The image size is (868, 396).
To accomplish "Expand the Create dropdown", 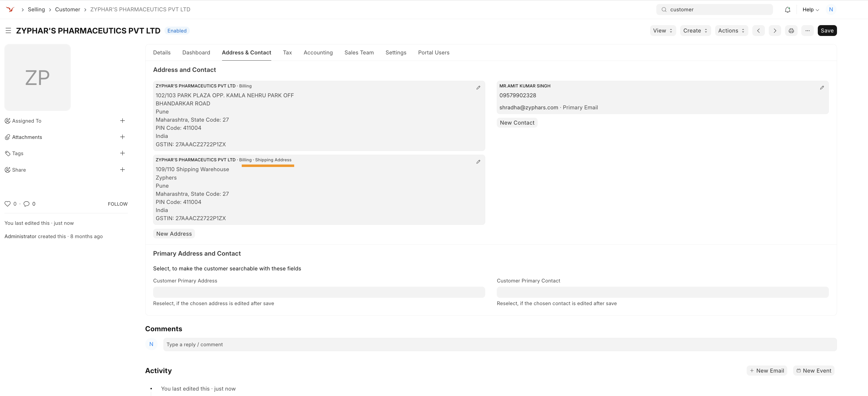I will point(695,31).
